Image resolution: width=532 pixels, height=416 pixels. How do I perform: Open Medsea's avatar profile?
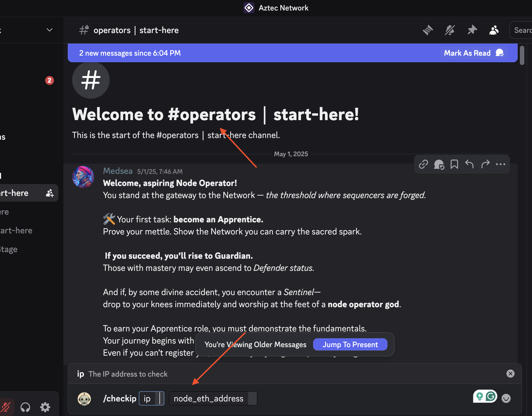coord(83,177)
